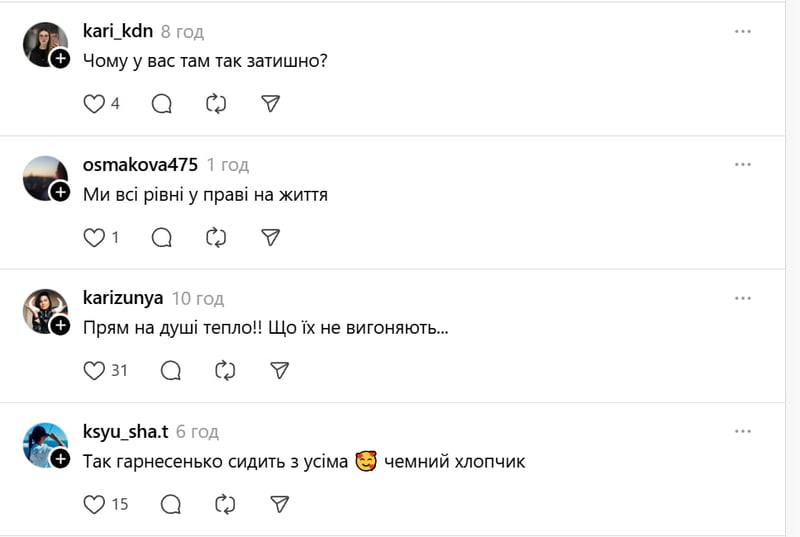Open kari_kdn's profile via username

pyautogui.click(x=117, y=31)
